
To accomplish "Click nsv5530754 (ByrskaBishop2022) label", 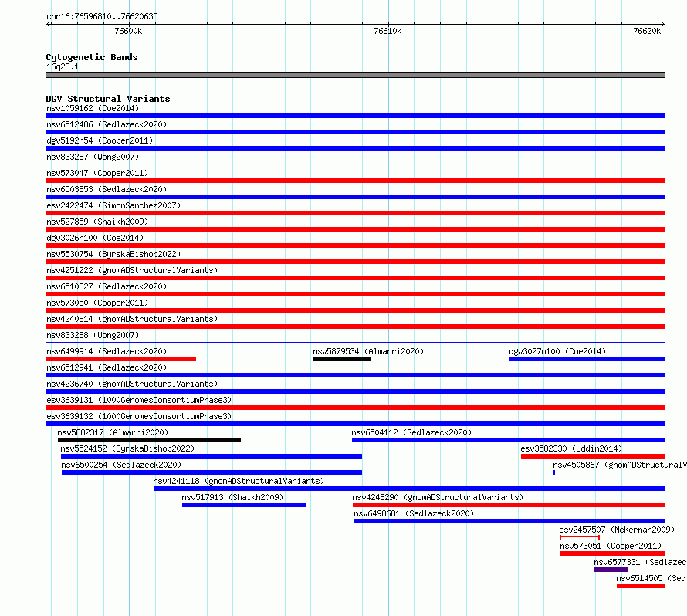I will [113, 254].
